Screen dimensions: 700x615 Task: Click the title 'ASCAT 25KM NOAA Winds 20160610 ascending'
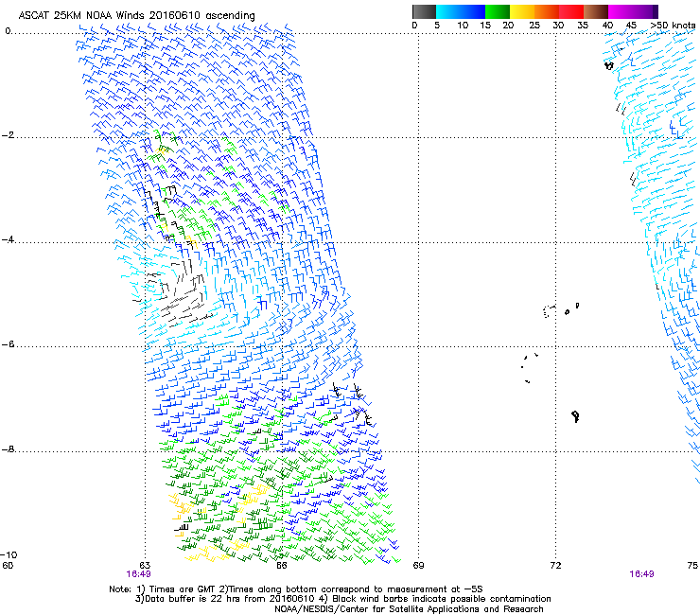pos(136,15)
